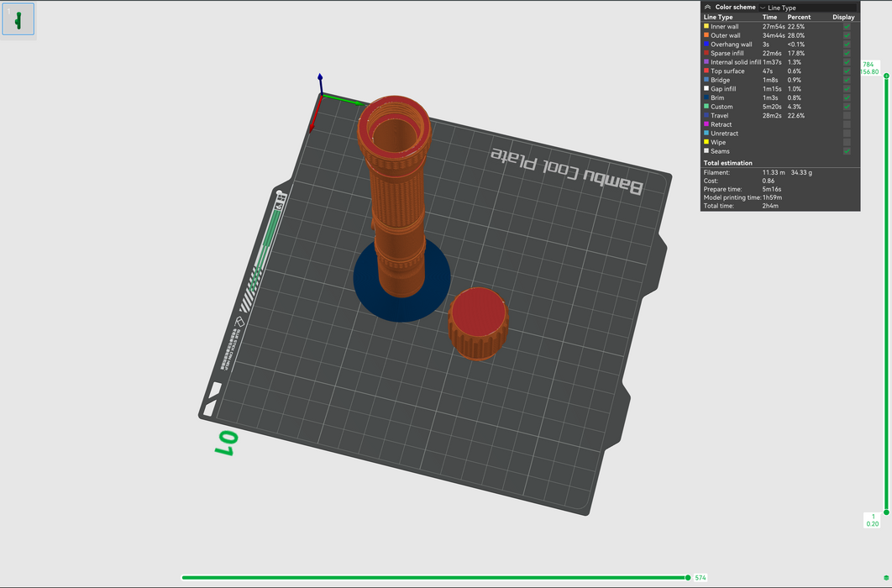Click the Brim dark blue legend icon

tap(706, 97)
